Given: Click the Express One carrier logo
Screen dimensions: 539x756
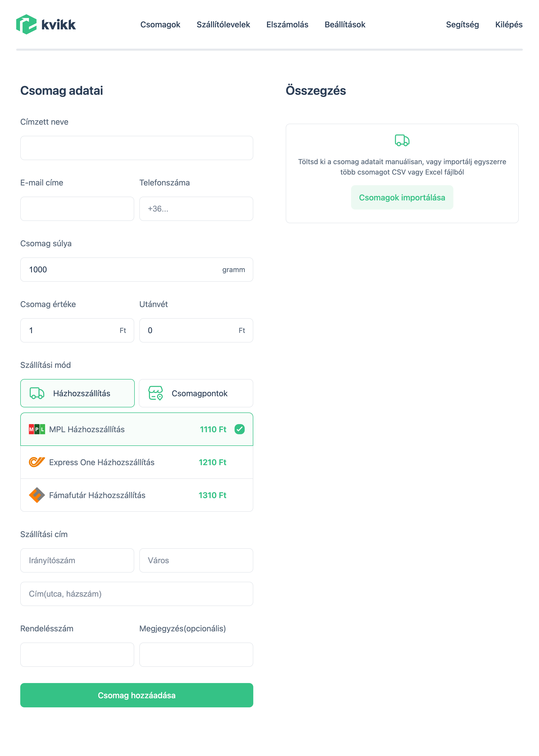Looking at the screenshot, I should [x=37, y=462].
